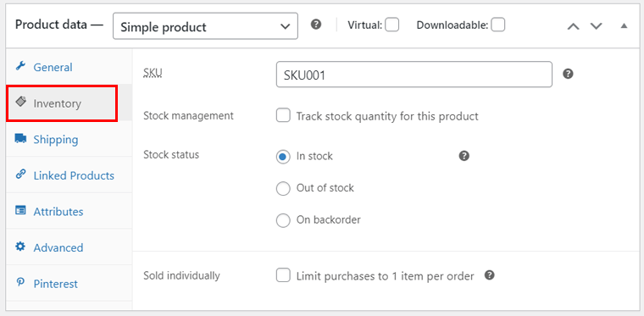Enable the Downloadable checkbox
Viewport: 644px width, 316px height.
pos(498,25)
